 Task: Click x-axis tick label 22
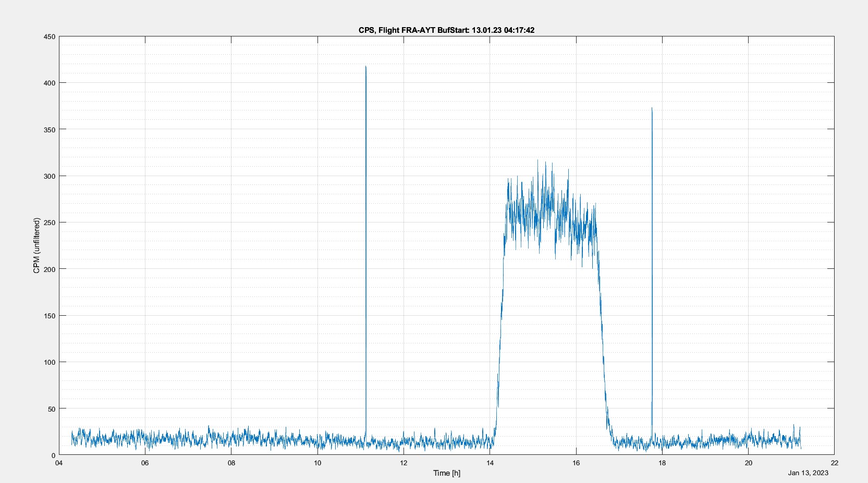(x=835, y=463)
